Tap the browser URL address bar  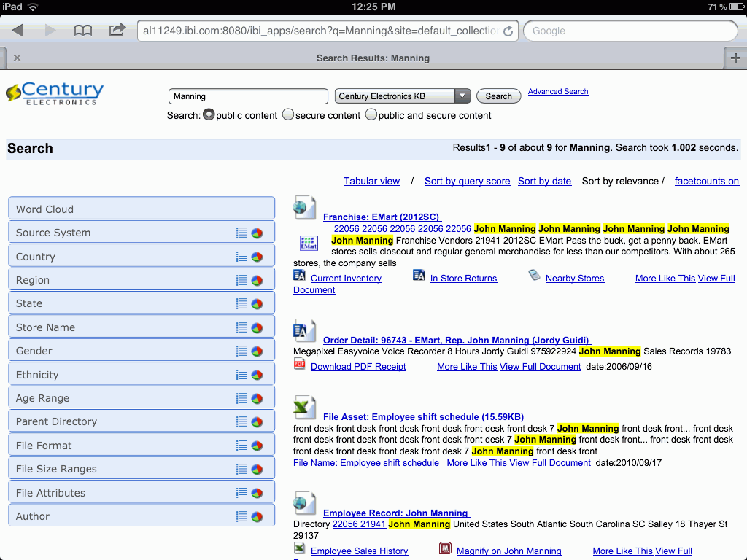pyautogui.click(x=328, y=31)
